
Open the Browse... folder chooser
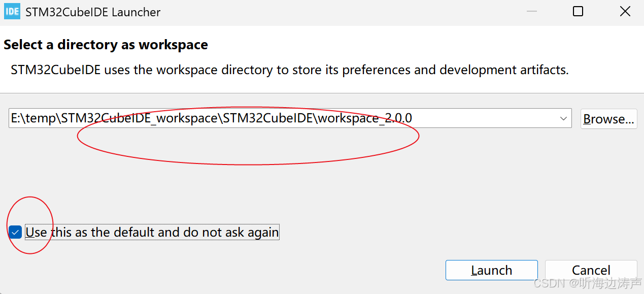[608, 118]
